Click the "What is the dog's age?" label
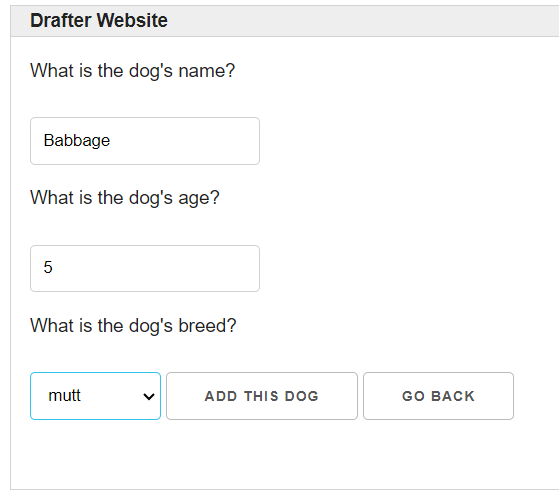Image resolution: width=559 pixels, height=497 pixels. (x=125, y=198)
